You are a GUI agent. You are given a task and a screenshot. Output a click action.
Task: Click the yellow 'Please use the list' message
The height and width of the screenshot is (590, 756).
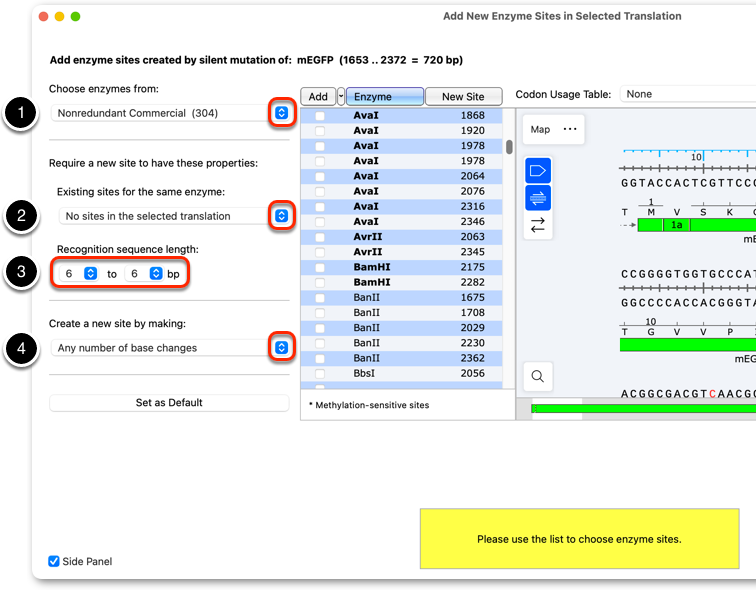click(580, 539)
